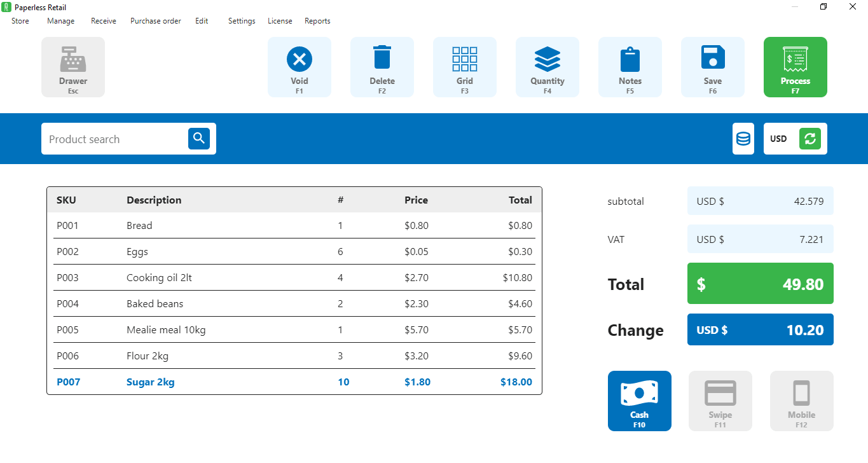This screenshot has height=463, width=868.
Task: Open the Purchase order menu
Action: tap(156, 21)
